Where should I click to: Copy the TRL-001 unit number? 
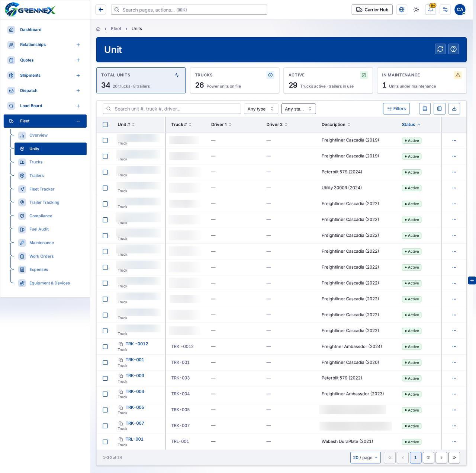(121, 439)
